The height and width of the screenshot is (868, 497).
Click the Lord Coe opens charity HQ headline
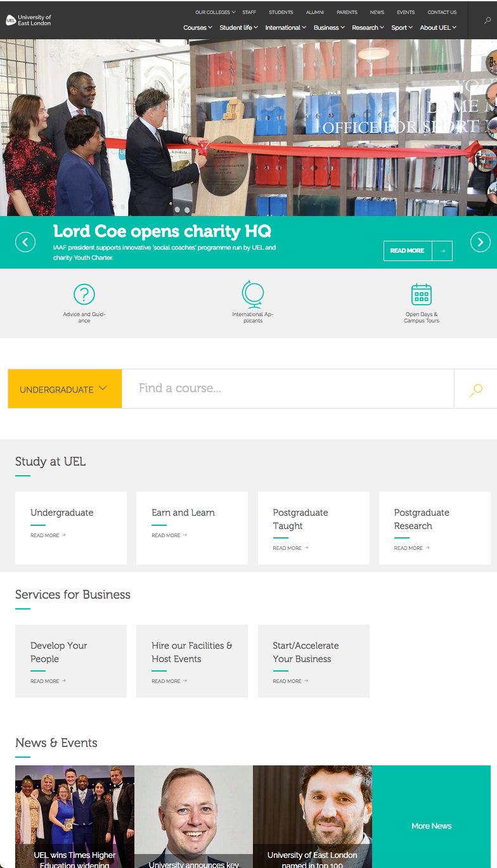click(162, 231)
